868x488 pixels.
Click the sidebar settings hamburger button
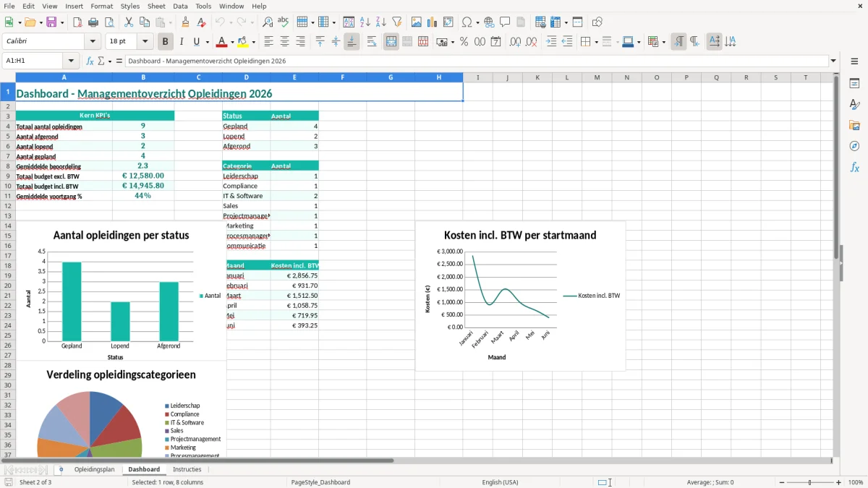tap(854, 61)
